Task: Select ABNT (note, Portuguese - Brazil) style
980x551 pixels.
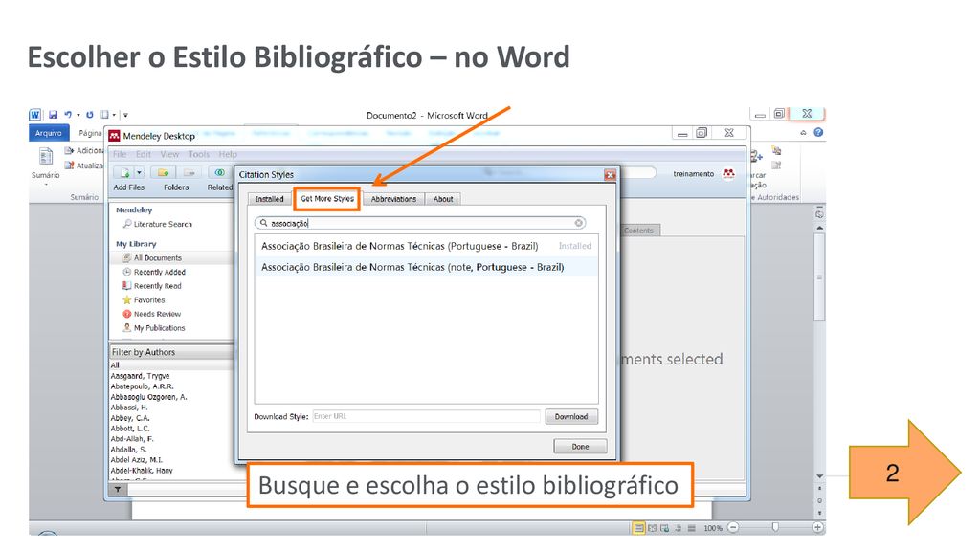Action: click(426, 268)
